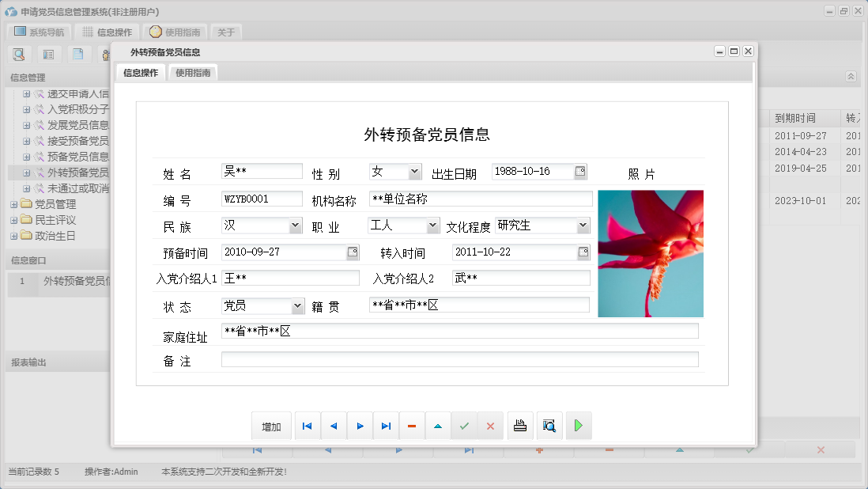868x489 pixels.
Task: Jump to the last record
Action: pos(386,426)
